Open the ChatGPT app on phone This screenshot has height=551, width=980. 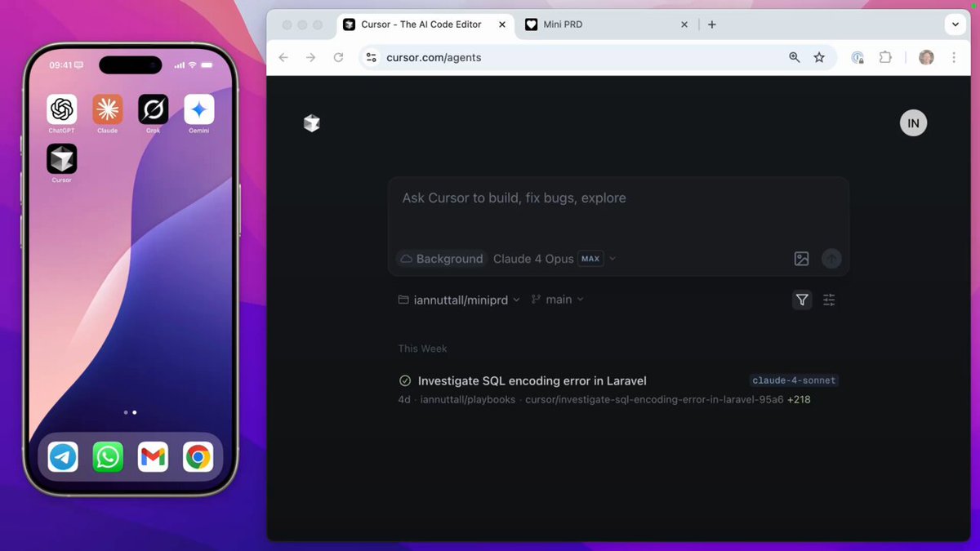pyautogui.click(x=61, y=109)
